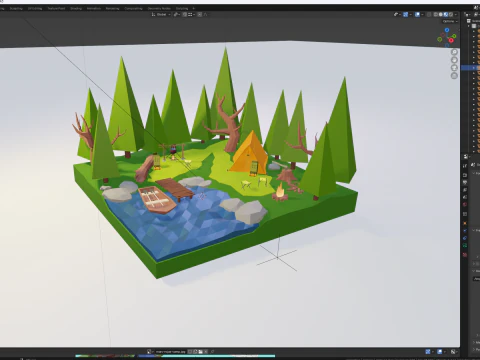Select the campfire near the tree stump

click(280, 193)
